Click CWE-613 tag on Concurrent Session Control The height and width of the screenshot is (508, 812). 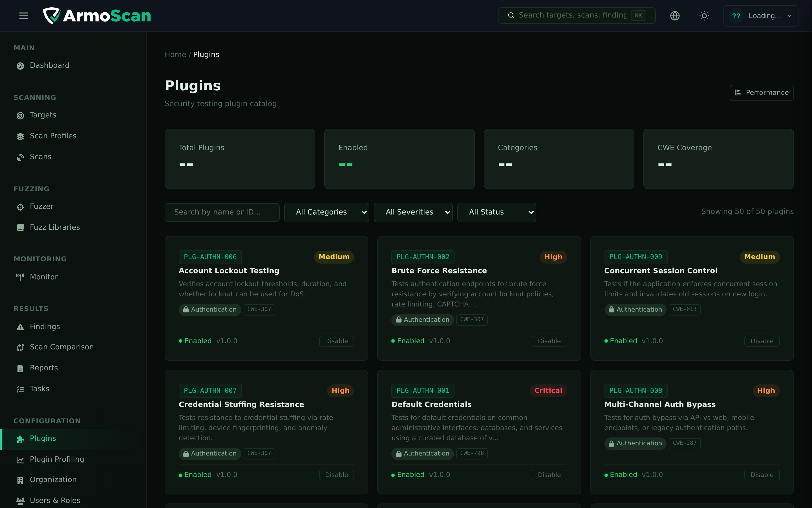click(x=685, y=309)
